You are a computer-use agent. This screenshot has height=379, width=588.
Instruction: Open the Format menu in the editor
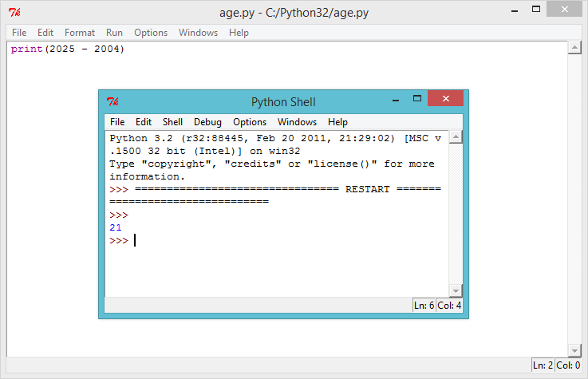pyautogui.click(x=80, y=33)
